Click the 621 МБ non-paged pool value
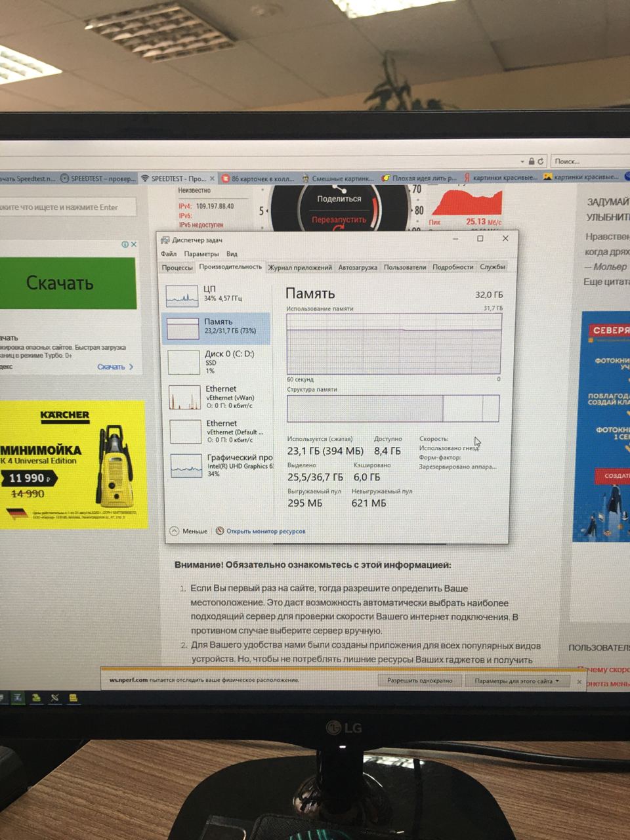630x840 pixels. click(x=369, y=503)
